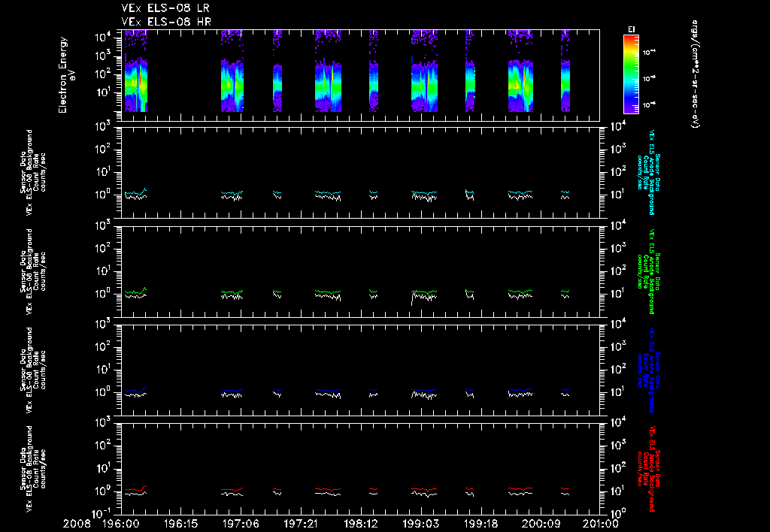Click the last narrow spectrogram block near 200:09
This screenshot has width=770, height=532.
point(565,71)
